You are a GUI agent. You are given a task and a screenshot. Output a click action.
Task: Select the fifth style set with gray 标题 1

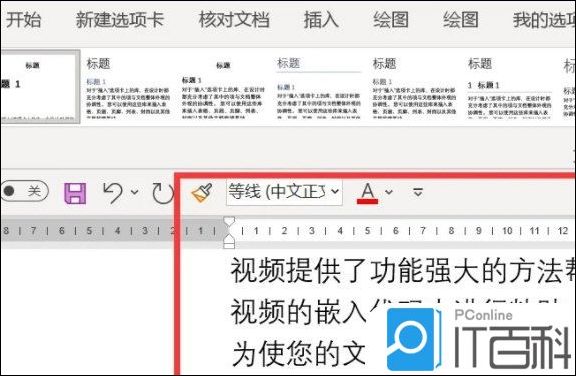(x=414, y=87)
